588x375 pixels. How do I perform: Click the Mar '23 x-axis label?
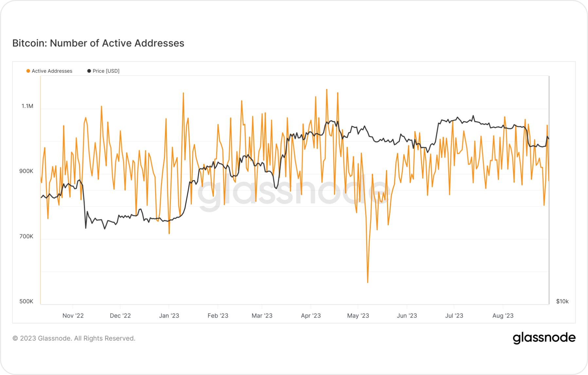[262, 316]
